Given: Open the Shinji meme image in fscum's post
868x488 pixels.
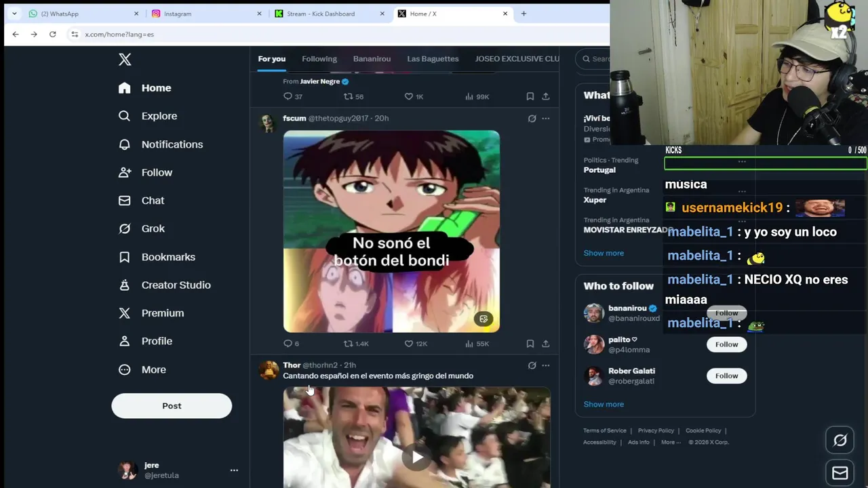Looking at the screenshot, I should (391, 231).
